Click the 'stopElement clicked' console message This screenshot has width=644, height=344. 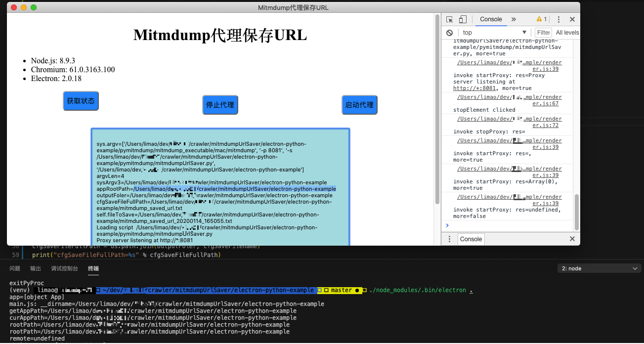pos(484,110)
